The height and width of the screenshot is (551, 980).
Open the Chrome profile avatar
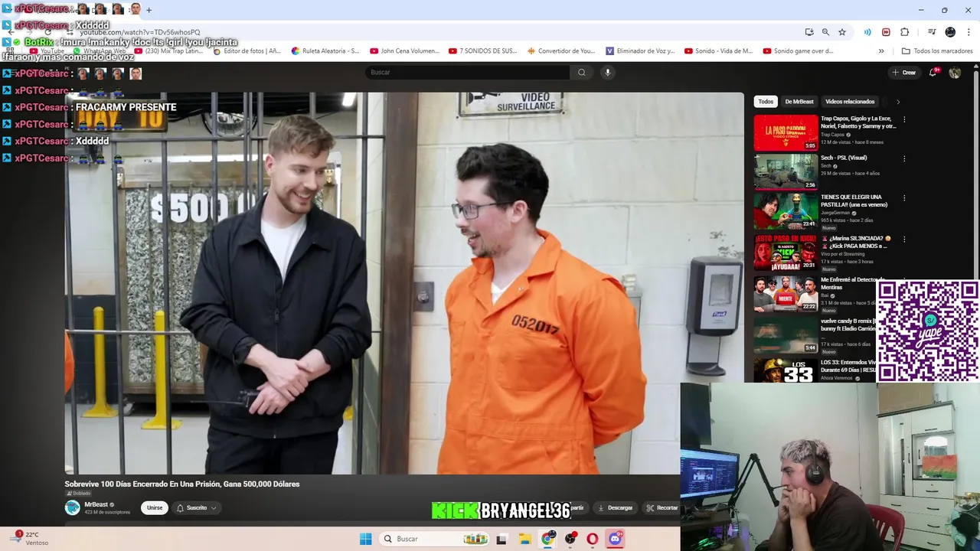click(x=950, y=32)
